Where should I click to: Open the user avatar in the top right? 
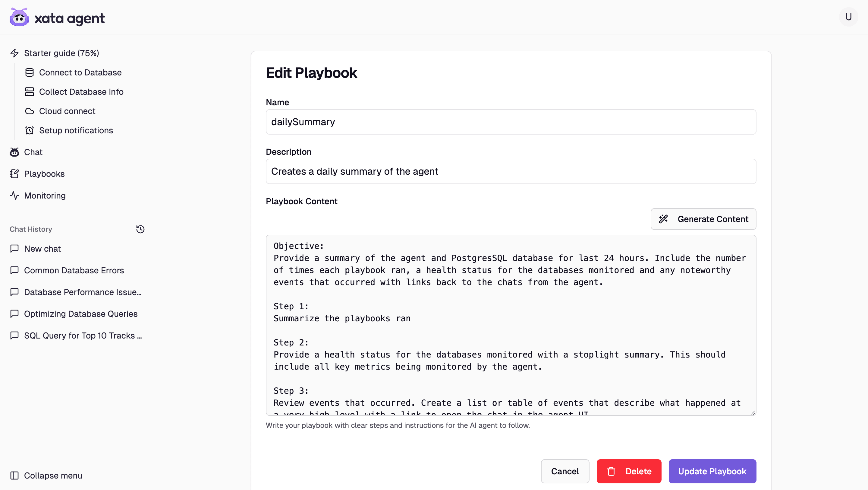pyautogui.click(x=848, y=17)
